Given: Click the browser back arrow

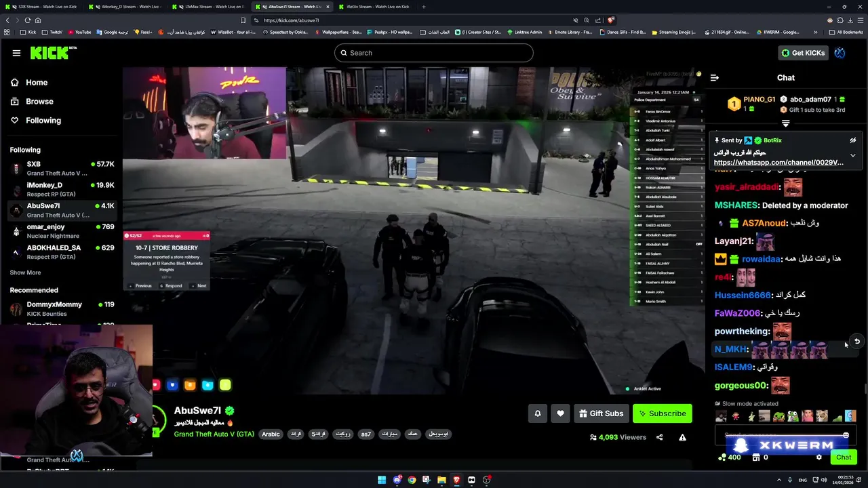Looking at the screenshot, I should (7, 20).
